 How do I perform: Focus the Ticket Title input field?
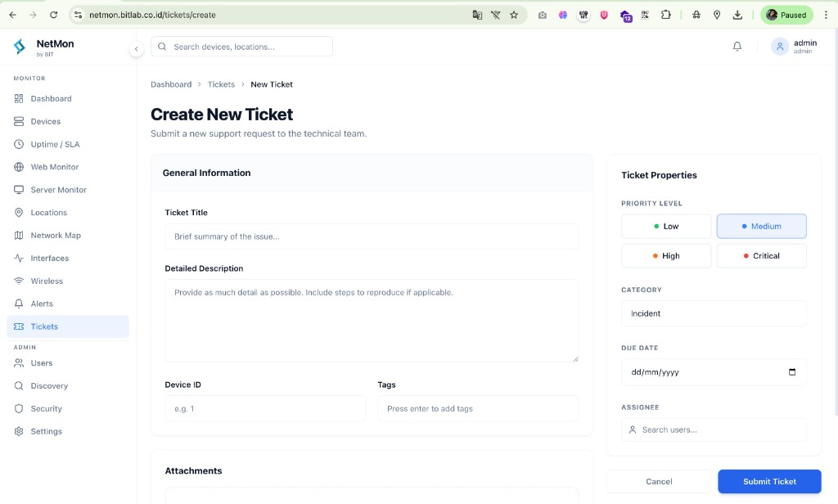coord(372,236)
